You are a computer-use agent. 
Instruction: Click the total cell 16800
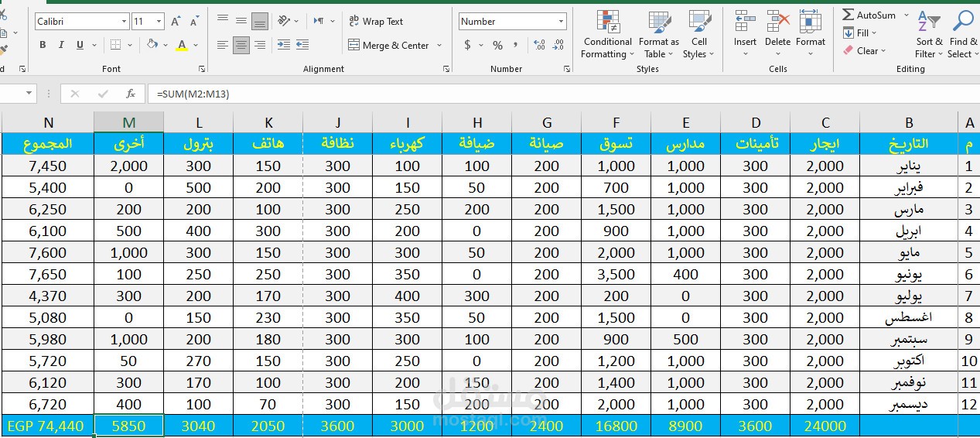pyautogui.click(x=616, y=426)
